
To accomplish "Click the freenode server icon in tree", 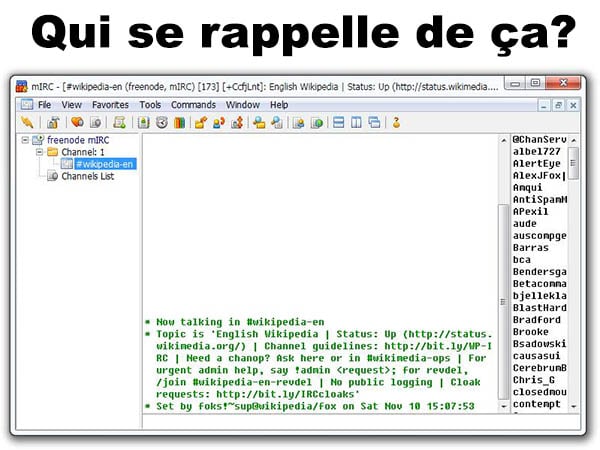I will coord(38,140).
